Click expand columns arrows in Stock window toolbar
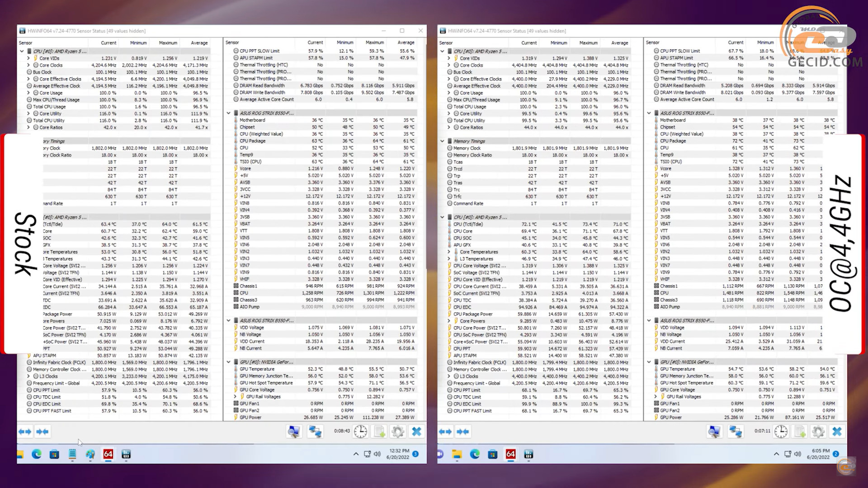Screen dimensions: 868x488 (25, 432)
